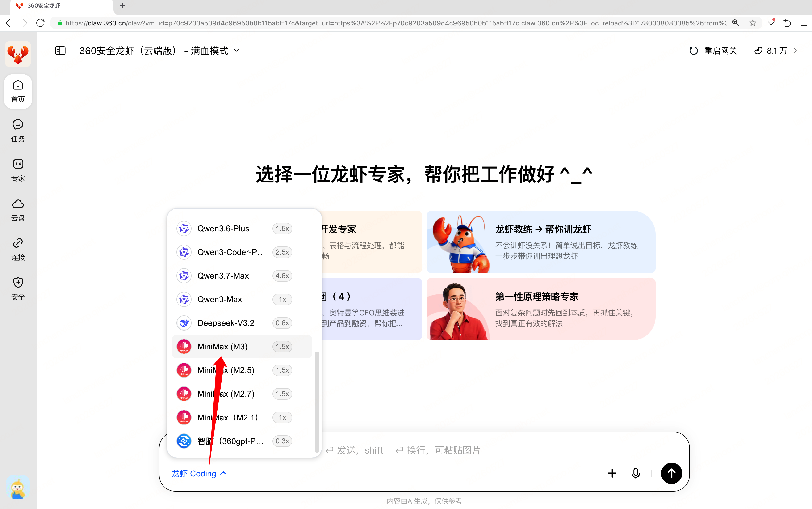This screenshot has height=509, width=812.
Task: Open the partially hidden 开发专家 card
Action: click(372, 242)
